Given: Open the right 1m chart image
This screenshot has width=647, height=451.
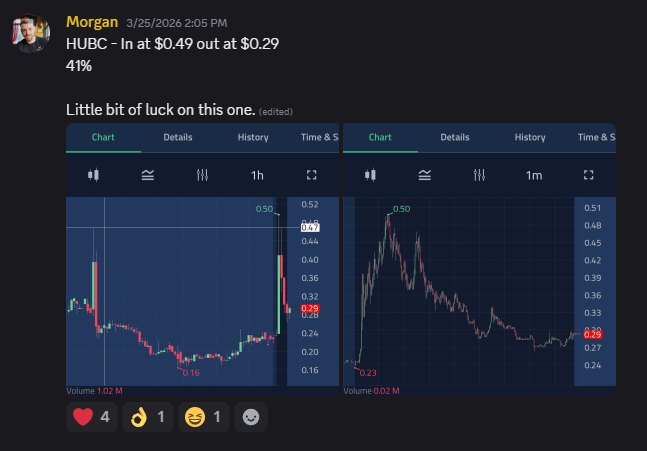Looking at the screenshot, I should (479, 260).
